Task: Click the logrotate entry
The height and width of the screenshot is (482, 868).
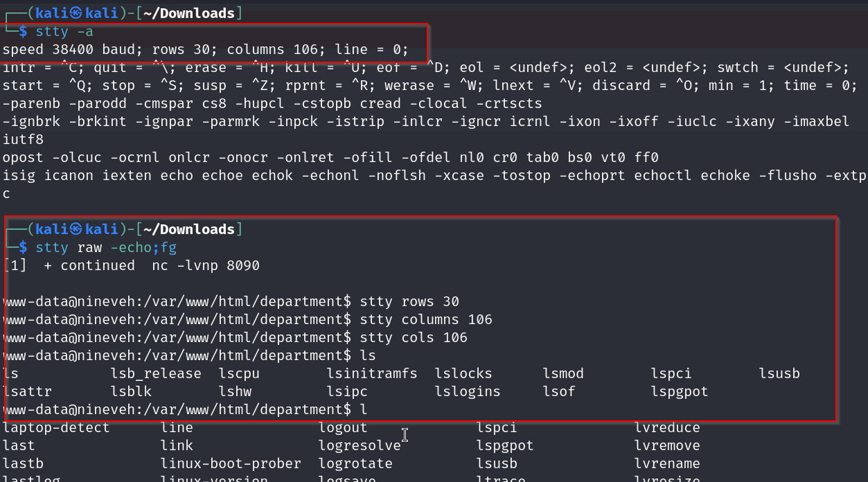Action: tap(355, 463)
